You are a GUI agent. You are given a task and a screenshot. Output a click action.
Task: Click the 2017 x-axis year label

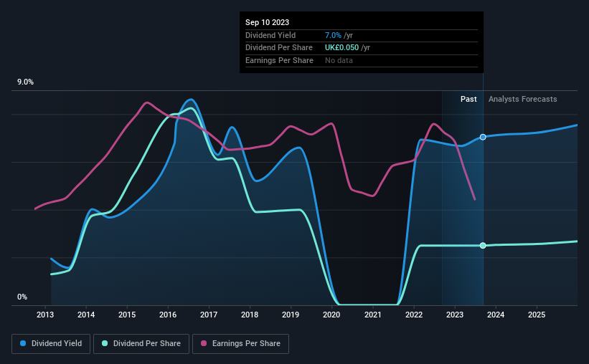tap(209, 315)
